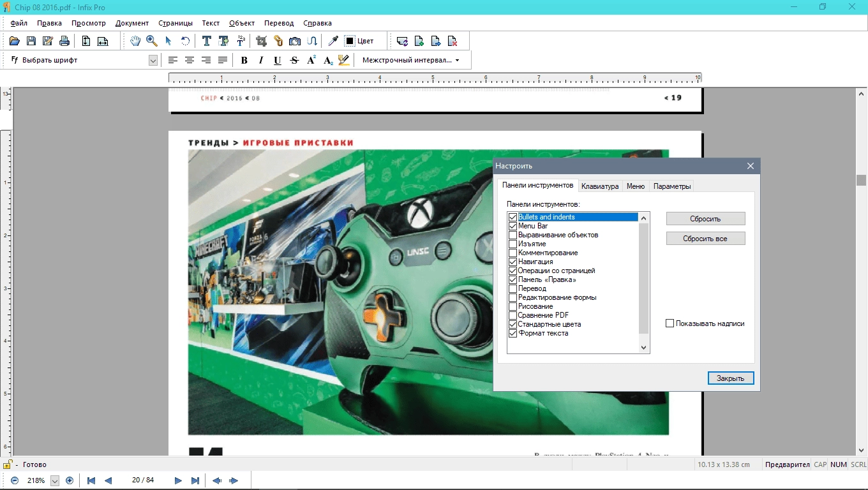868x490 pixels.
Task: Save the document with the floppy icon
Action: pos(31,41)
